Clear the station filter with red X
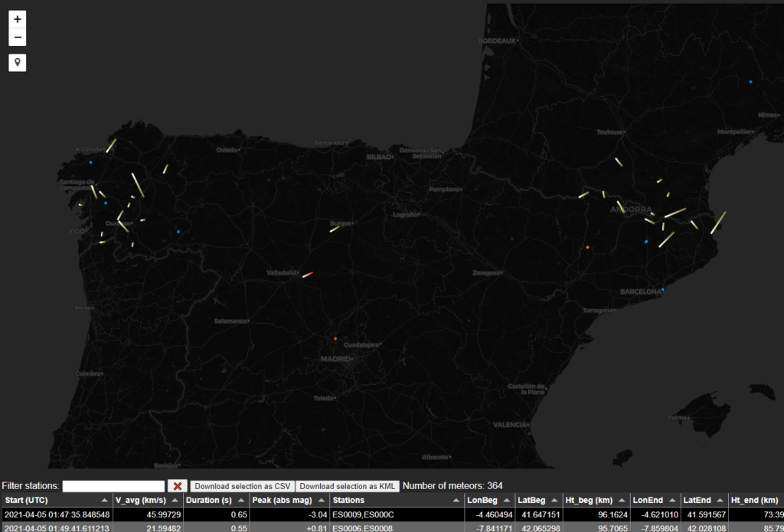The image size is (784, 532). (177, 486)
